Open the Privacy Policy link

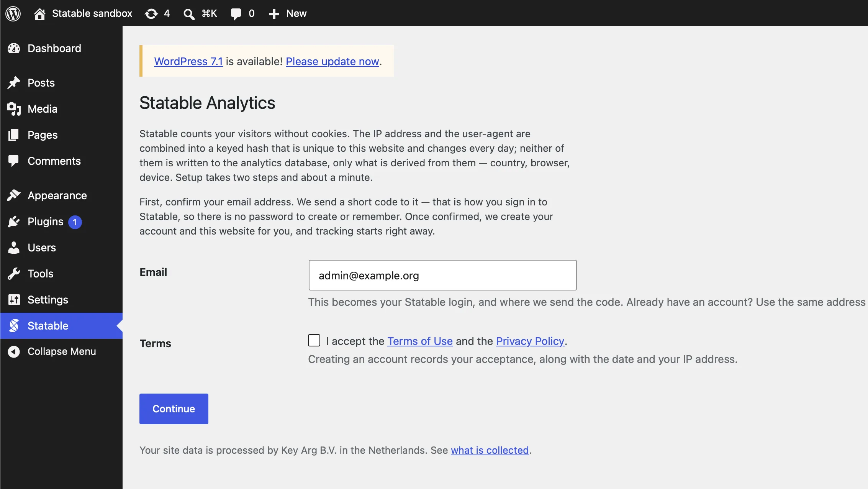pos(530,341)
